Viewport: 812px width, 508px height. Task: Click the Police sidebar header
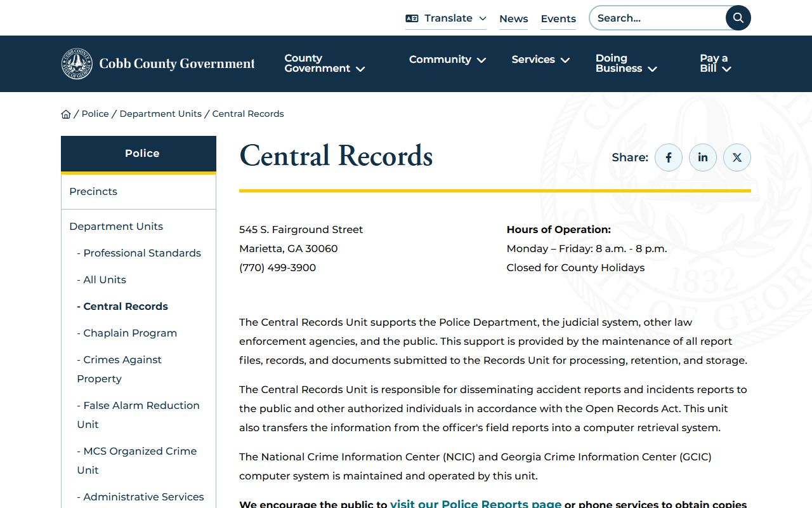point(138,154)
